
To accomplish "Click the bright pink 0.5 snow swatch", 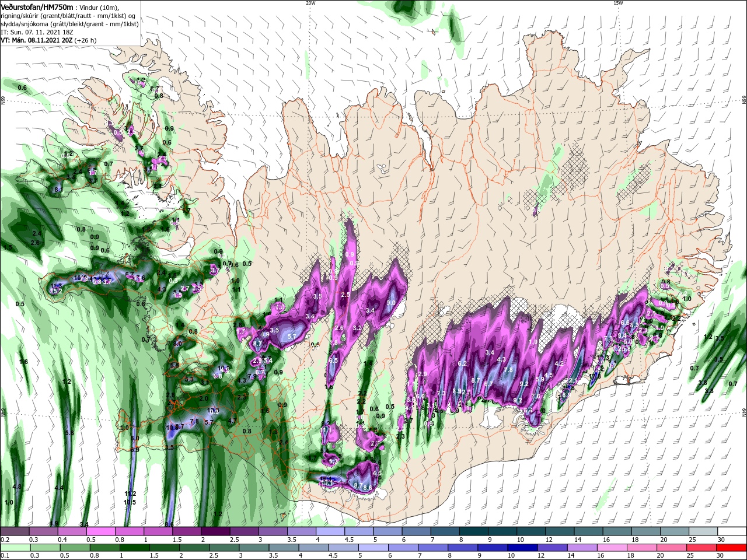I will point(100,531).
